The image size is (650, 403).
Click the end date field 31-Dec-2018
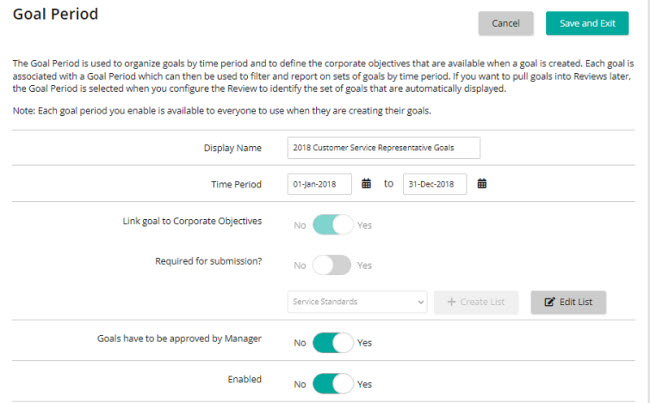[434, 184]
